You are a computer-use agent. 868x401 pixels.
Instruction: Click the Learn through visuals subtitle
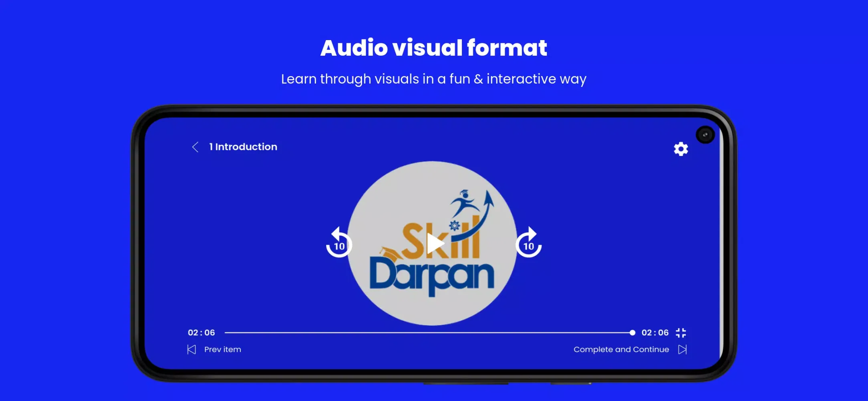434,79
